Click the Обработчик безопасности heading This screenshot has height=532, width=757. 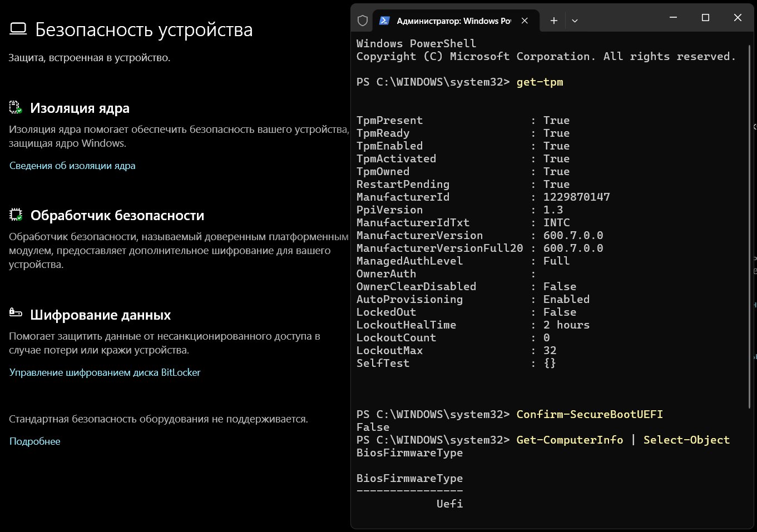tap(117, 216)
